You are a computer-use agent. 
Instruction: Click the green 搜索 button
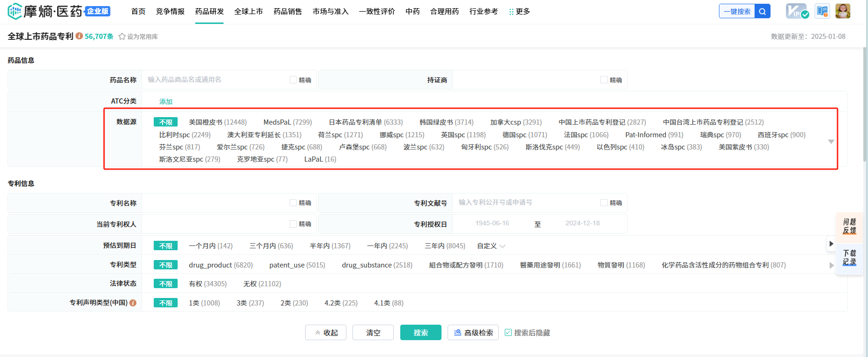420,333
